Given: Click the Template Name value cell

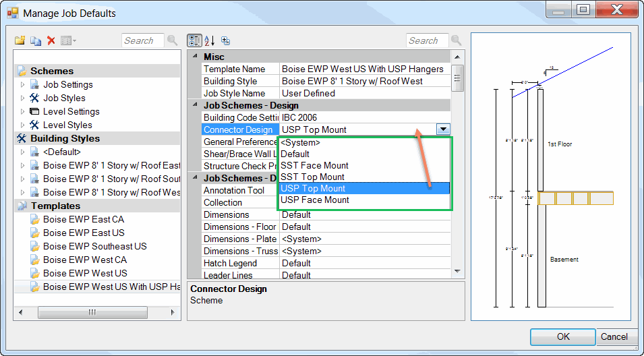Looking at the screenshot, I should tap(365, 69).
